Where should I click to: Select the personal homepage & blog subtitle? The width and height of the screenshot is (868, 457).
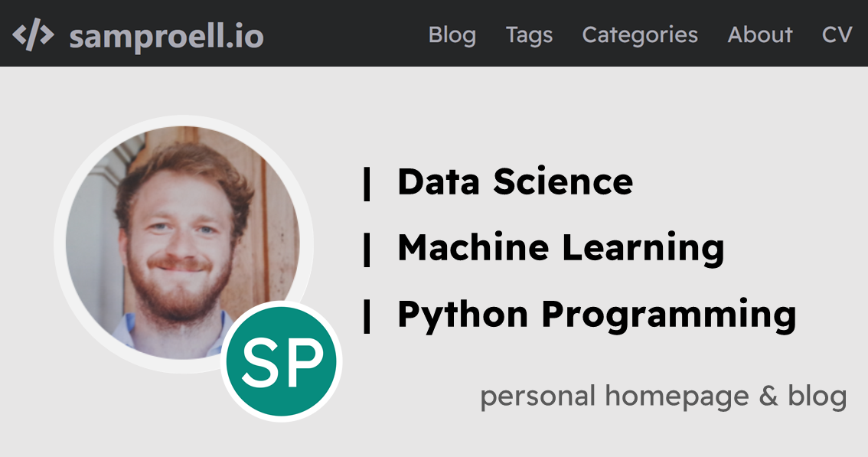click(663, 397)
